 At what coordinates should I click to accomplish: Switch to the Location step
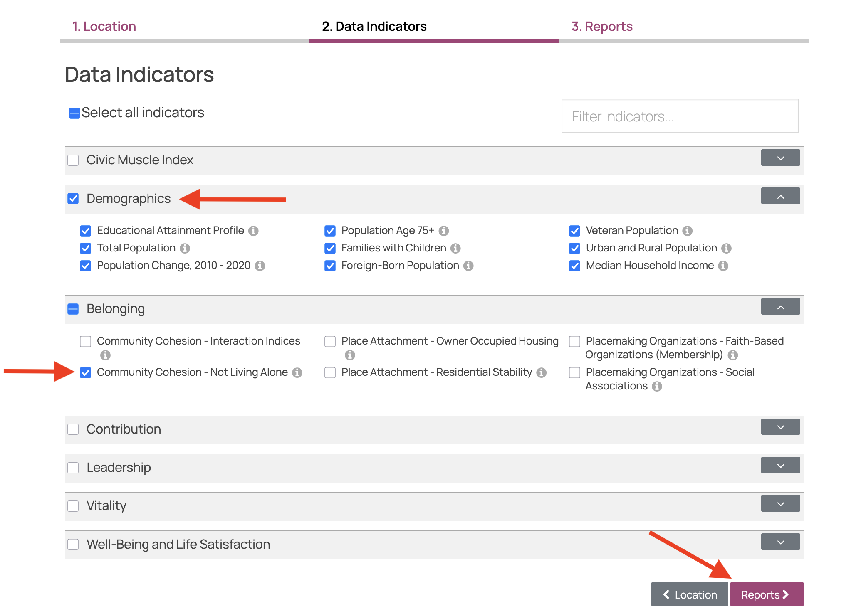[104, 26]
